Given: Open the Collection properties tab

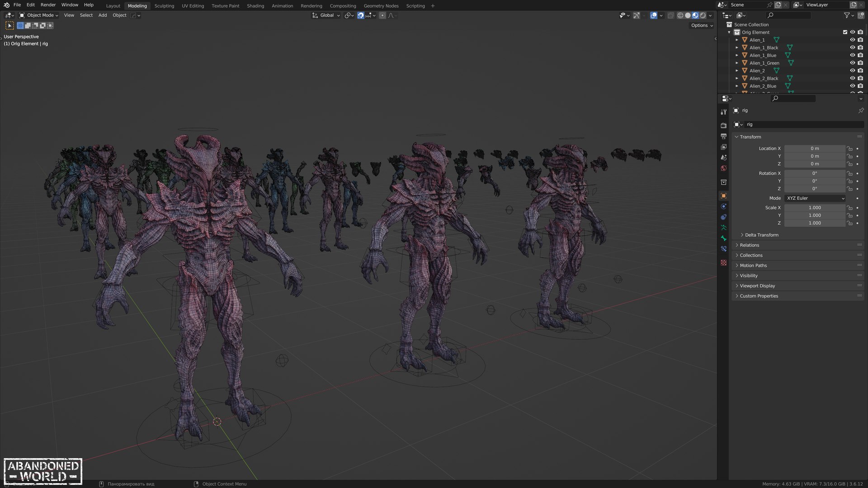Looking at the screenshot, I should tap(723, 182).
